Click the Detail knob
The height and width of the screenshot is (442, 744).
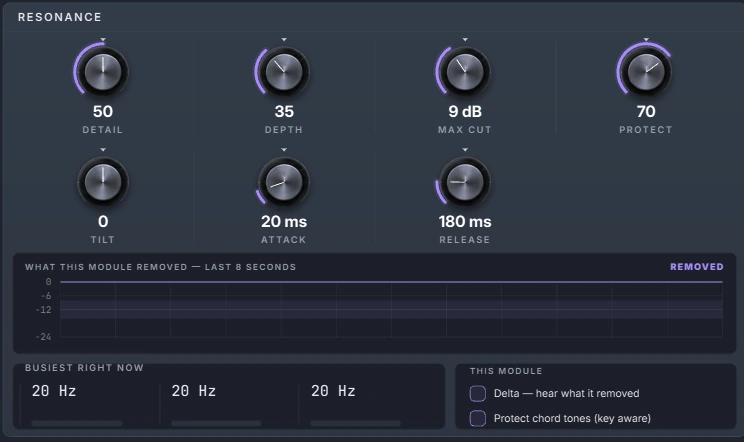coord(103,72)
